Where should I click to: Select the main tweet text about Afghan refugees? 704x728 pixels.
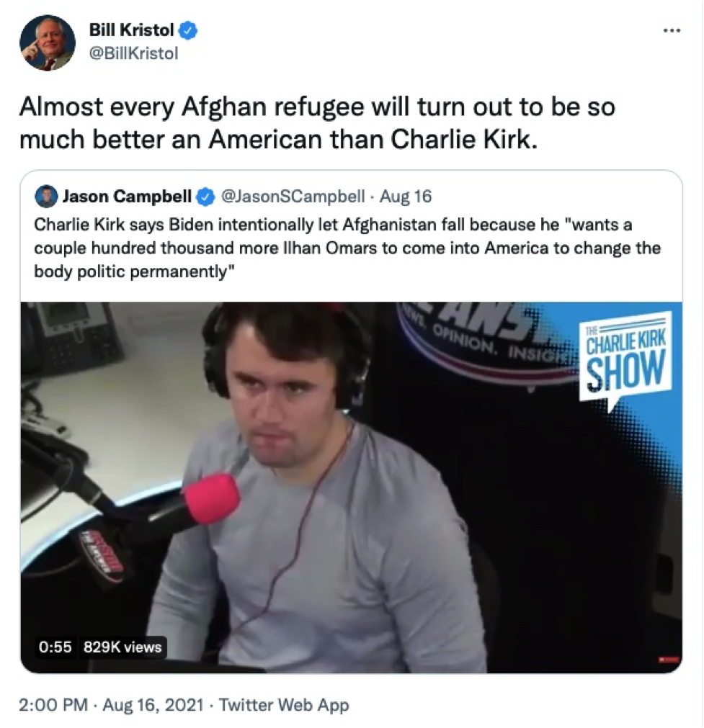click(317, 123)
